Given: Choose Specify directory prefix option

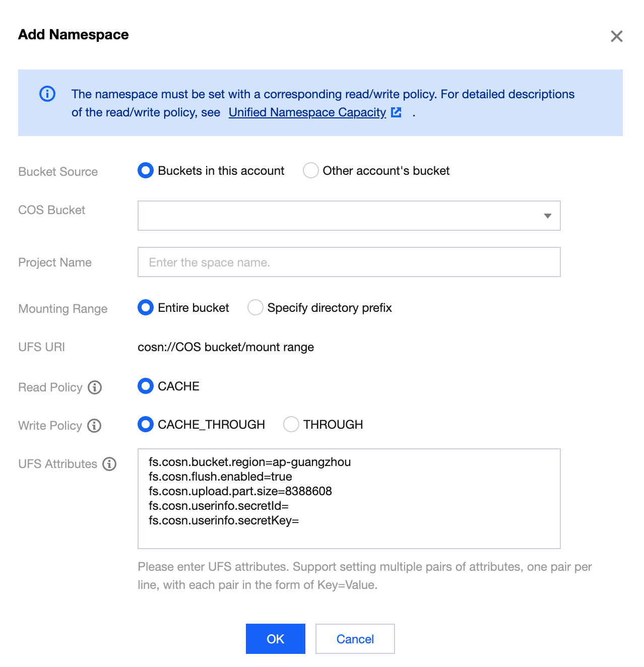Looking at the screenshot, I should coord(255,308).
